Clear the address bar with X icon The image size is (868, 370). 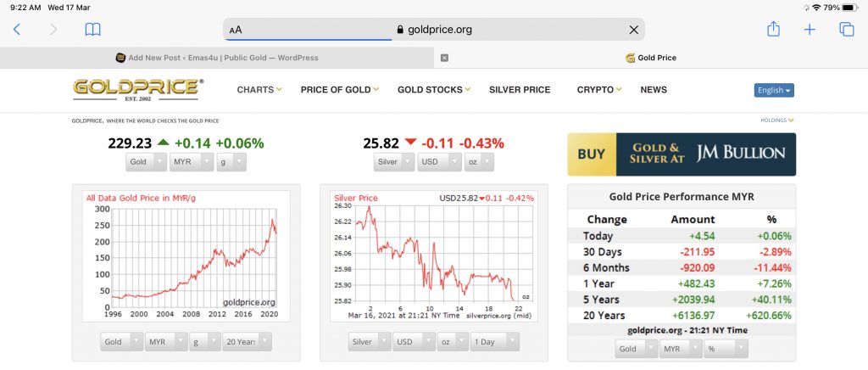pos(633,30)
